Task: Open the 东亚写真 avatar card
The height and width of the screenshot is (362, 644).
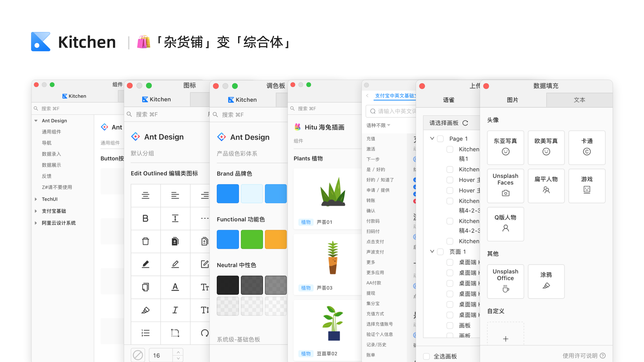Action: tap(505, 148)
